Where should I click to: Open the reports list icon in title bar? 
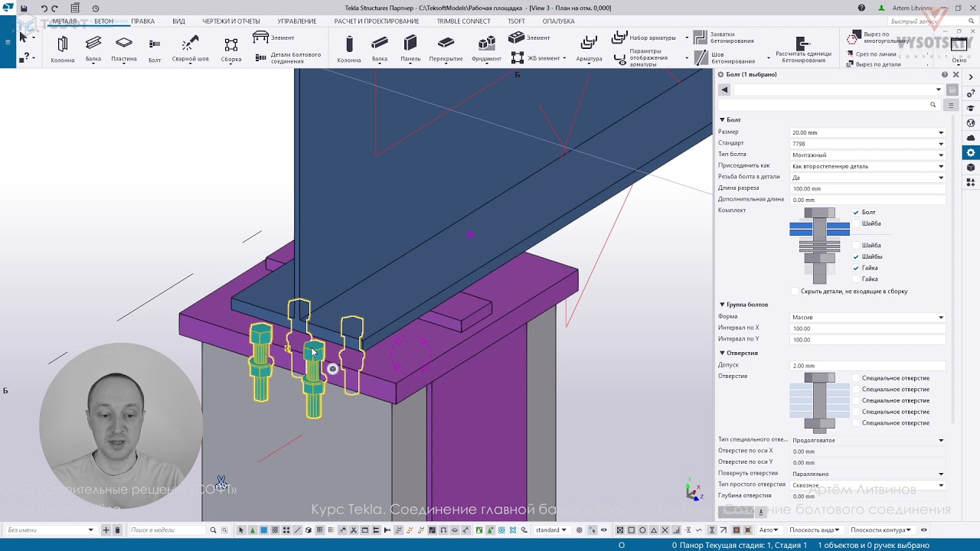click(77, 8)
